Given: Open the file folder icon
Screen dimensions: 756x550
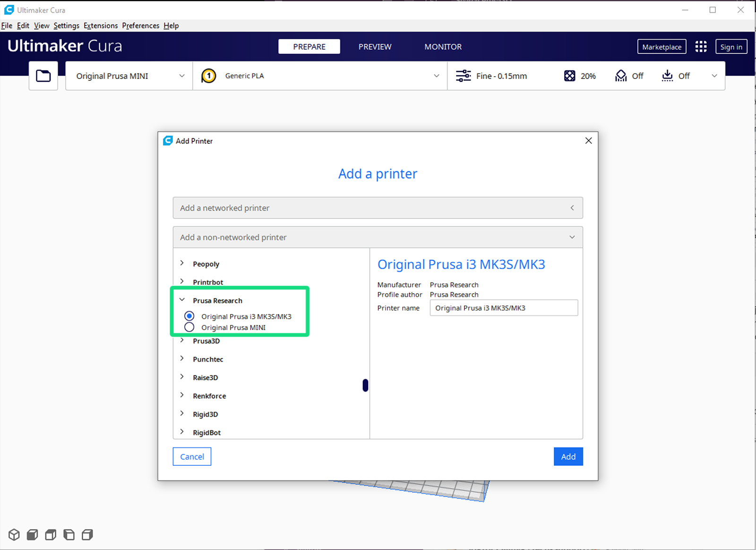Looking at the screenshot, I should point(43,76).
